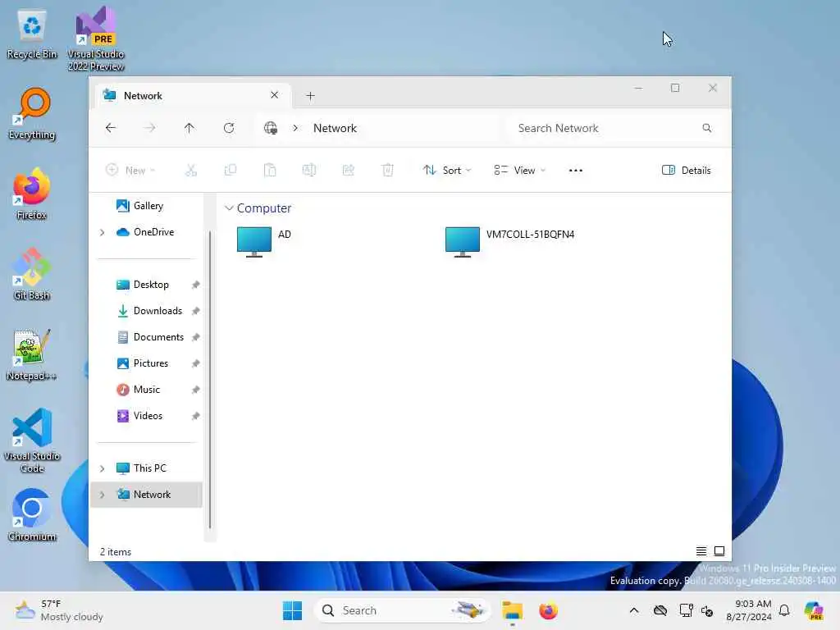
Task: Expand OneDrive in navigation pane
Action: 102,232
